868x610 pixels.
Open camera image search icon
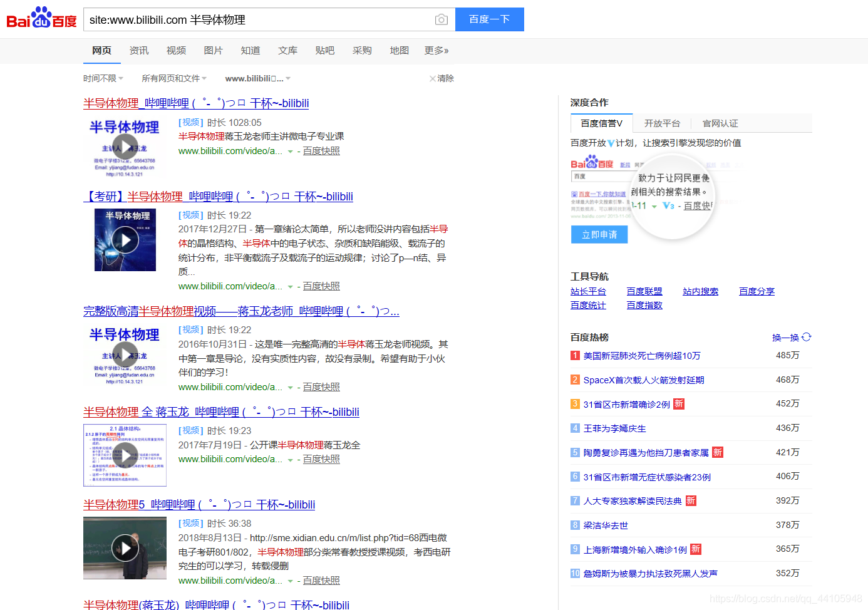(442, 19)
